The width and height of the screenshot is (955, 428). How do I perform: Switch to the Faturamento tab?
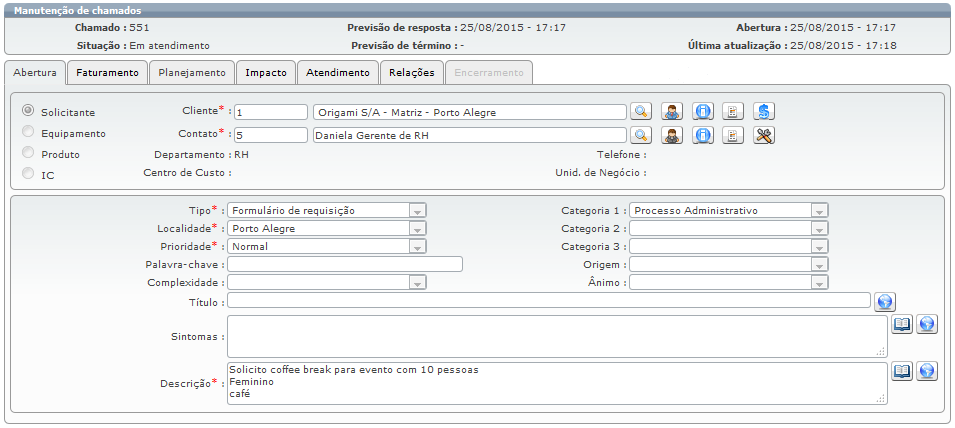point(107,72)
